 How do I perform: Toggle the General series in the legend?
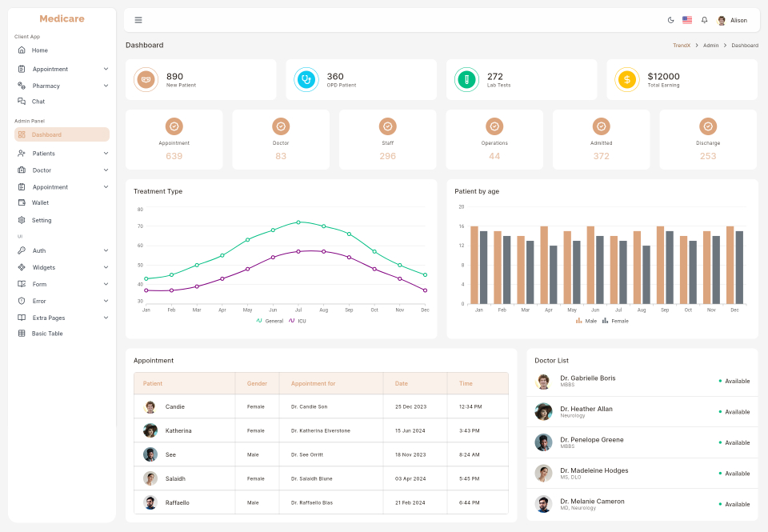pos(270,321)
